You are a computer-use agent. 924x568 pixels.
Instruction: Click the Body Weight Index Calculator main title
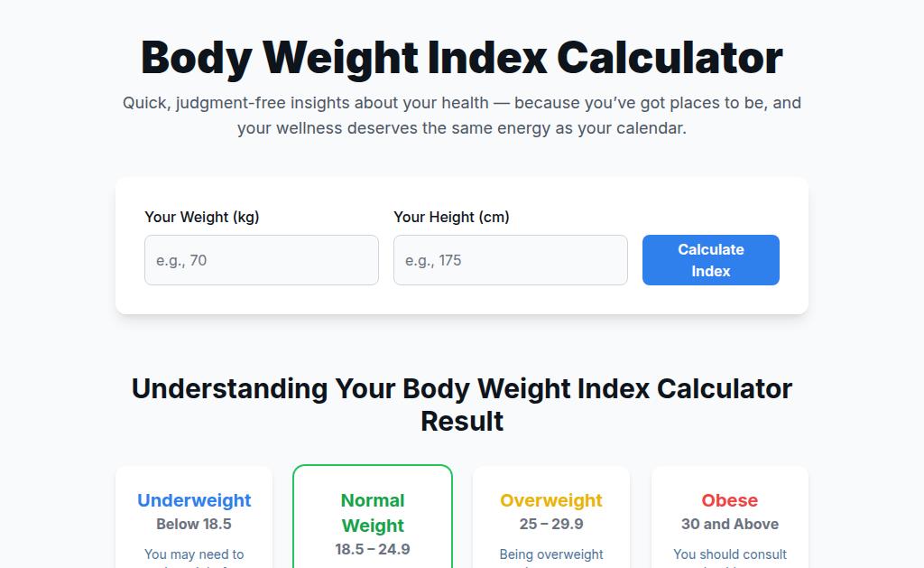tap(462, 58)
